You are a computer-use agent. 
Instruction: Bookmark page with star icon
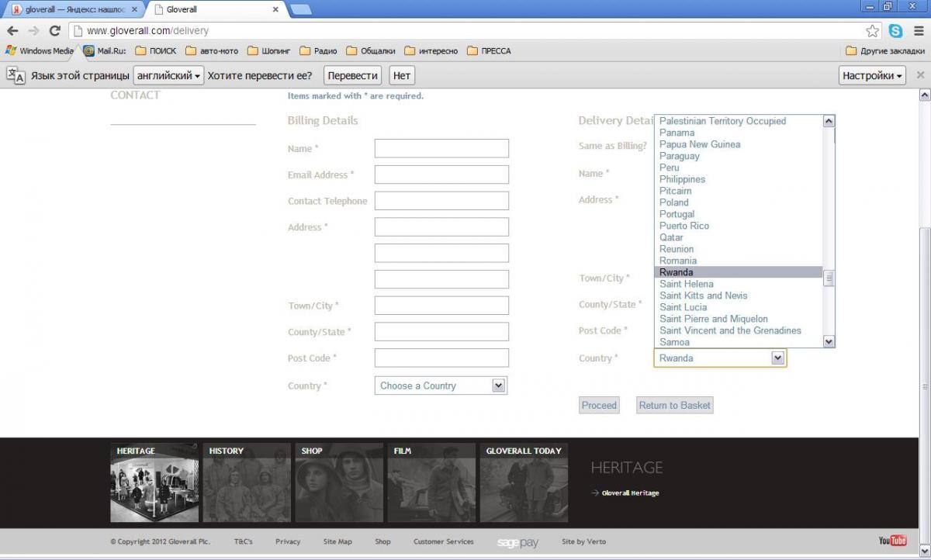(873, 31)
